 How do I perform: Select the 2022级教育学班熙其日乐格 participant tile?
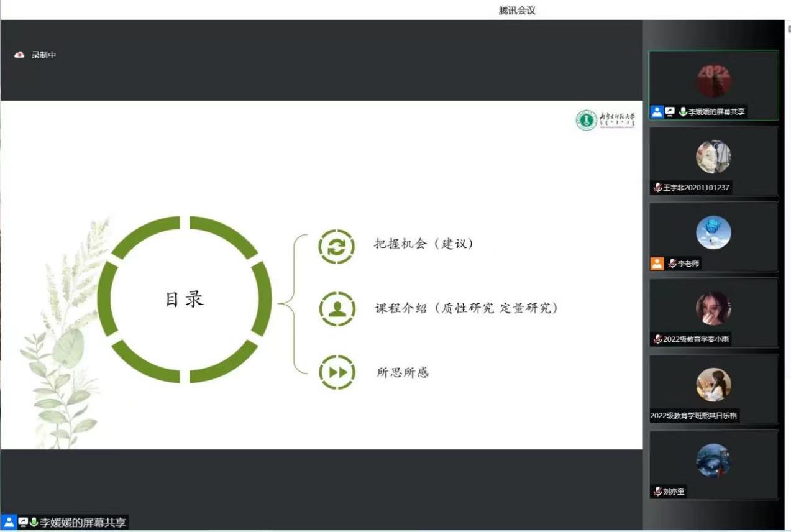pyautogui.click(x=713, y=388)
